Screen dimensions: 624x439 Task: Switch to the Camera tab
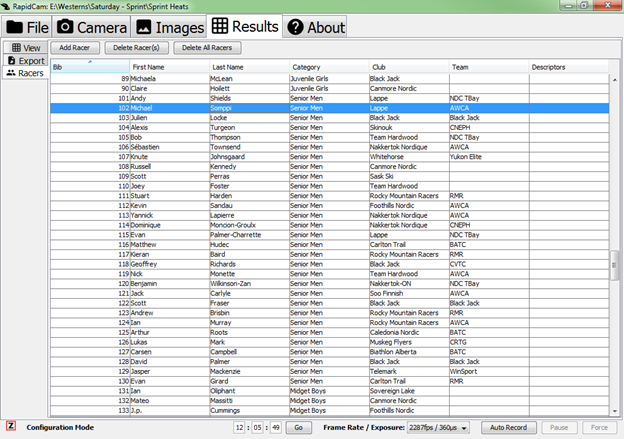(x=92, y=27)
